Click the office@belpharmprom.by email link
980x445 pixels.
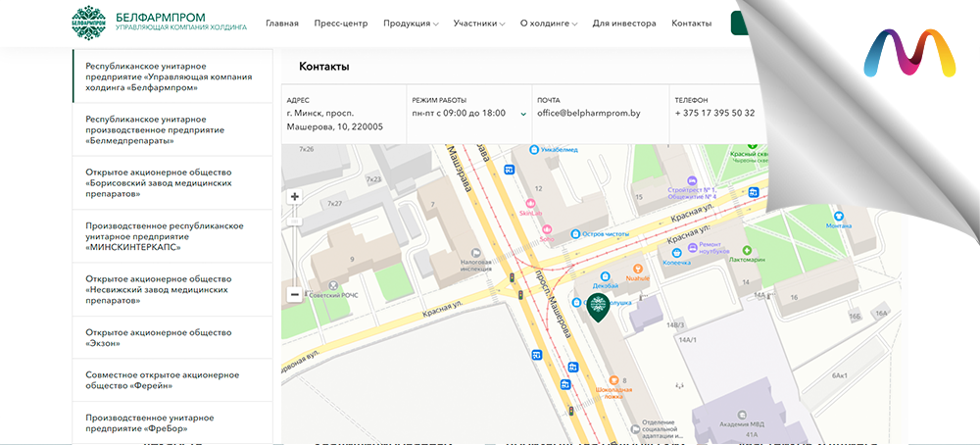coord(588,113)
